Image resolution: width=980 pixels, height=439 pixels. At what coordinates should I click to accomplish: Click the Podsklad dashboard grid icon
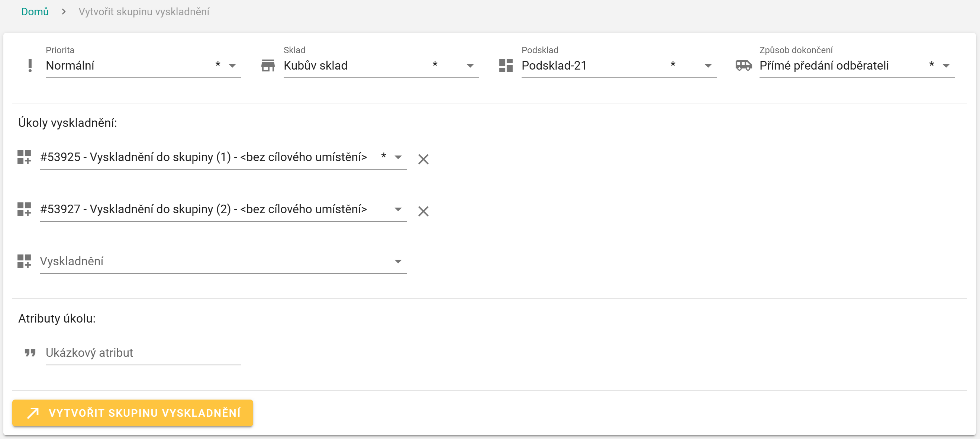[x=506, y=65]
